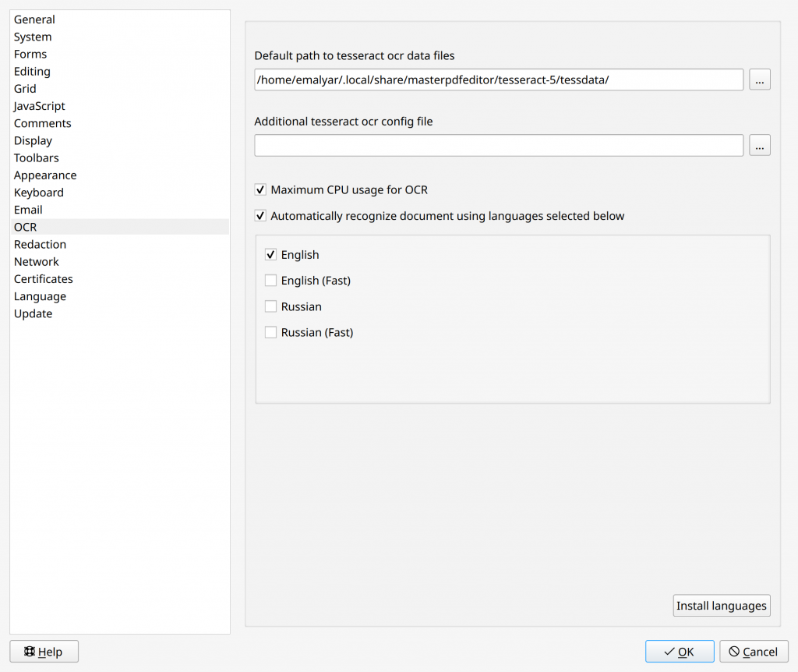This screenshot has height=672, width=798.
Task: Go to the Keyboard settings section
Action: (39, 193)
